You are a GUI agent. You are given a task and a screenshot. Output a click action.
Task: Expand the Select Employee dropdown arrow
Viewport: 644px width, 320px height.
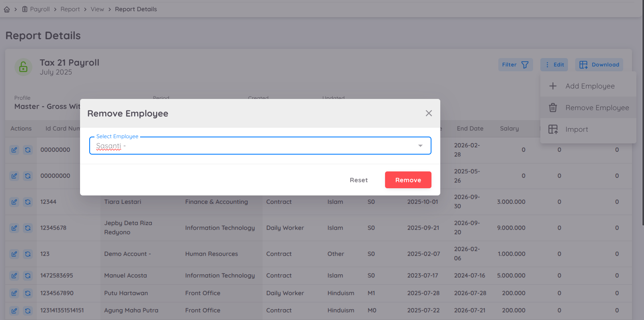point(420,146)
